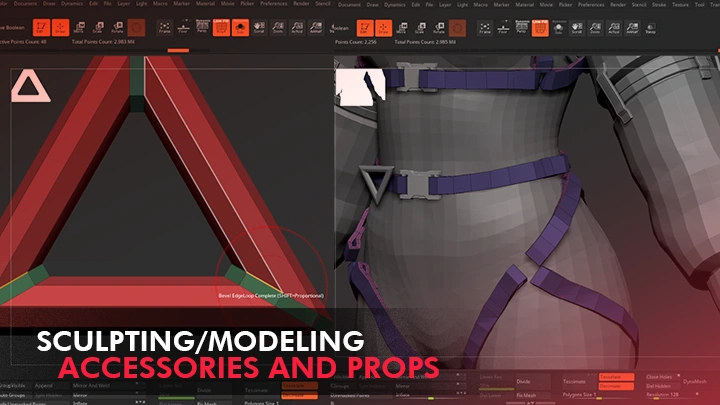This screenshot has width=720, height=405.
Task: Click Actual size icon in right window
Action: point(613,28)
